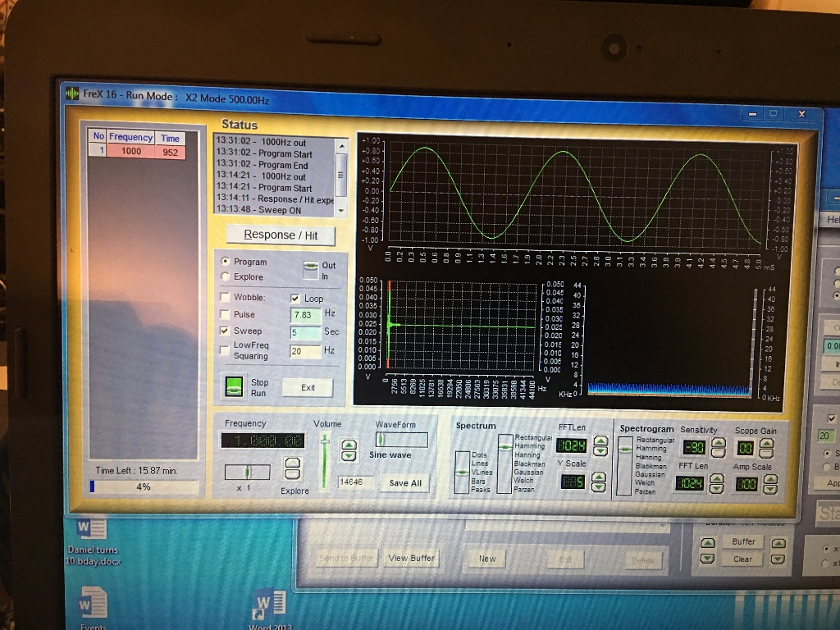Increase Spectrum Y Scale with up arrow
This screenshot has width=840, height=630.
598,477
